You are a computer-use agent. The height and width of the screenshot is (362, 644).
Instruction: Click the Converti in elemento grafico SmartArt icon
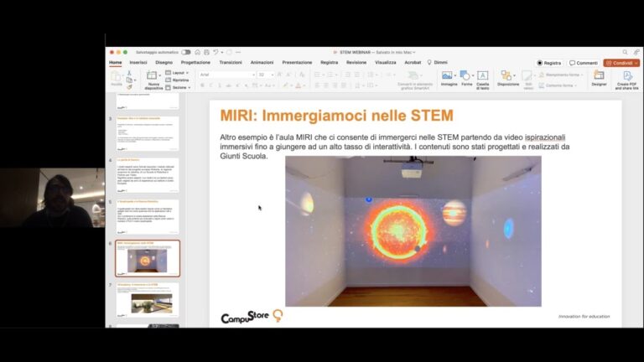click(413, 75)
